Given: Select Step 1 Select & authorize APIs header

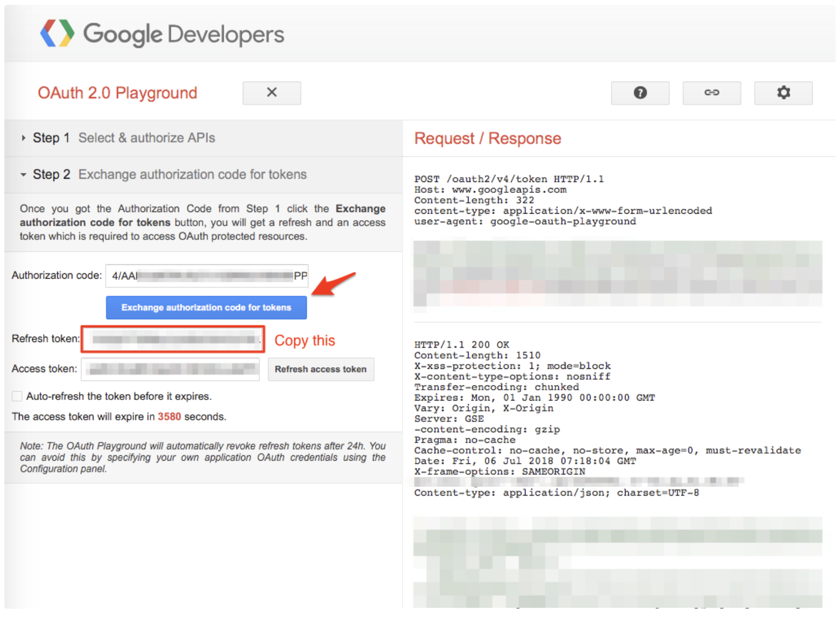Looking at the screenshot, I should pyautogui.click(x=147, y=138).
